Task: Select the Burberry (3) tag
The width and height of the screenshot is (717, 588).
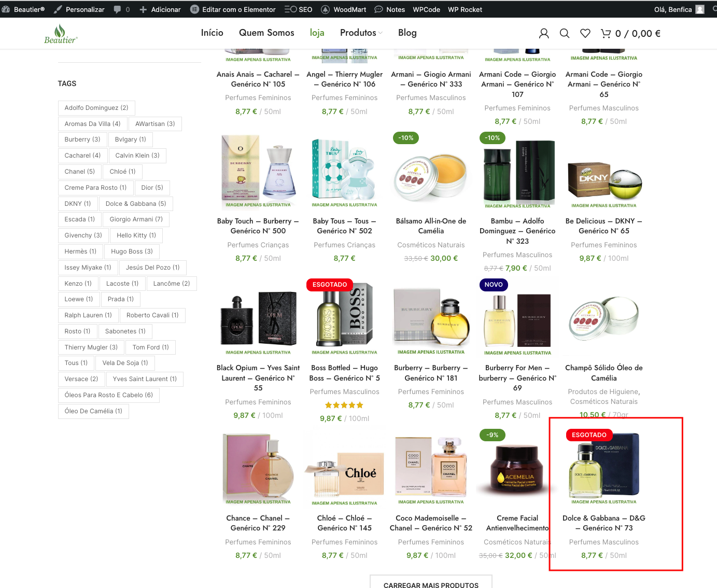Action: [x=82, y=139]
